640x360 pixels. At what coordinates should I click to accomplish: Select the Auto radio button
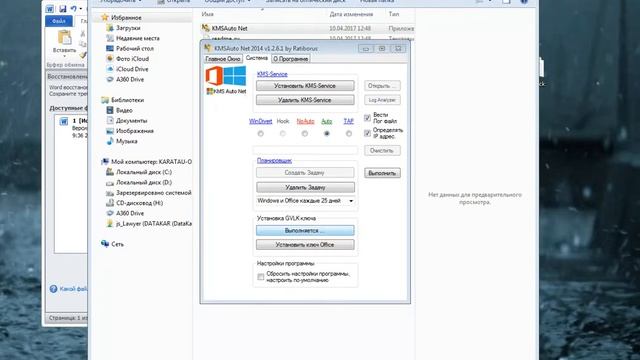point(327,133)
